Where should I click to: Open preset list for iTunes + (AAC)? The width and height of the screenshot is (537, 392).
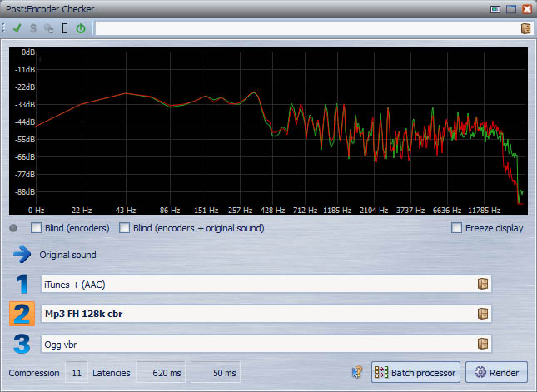click(x=482, y=285)
